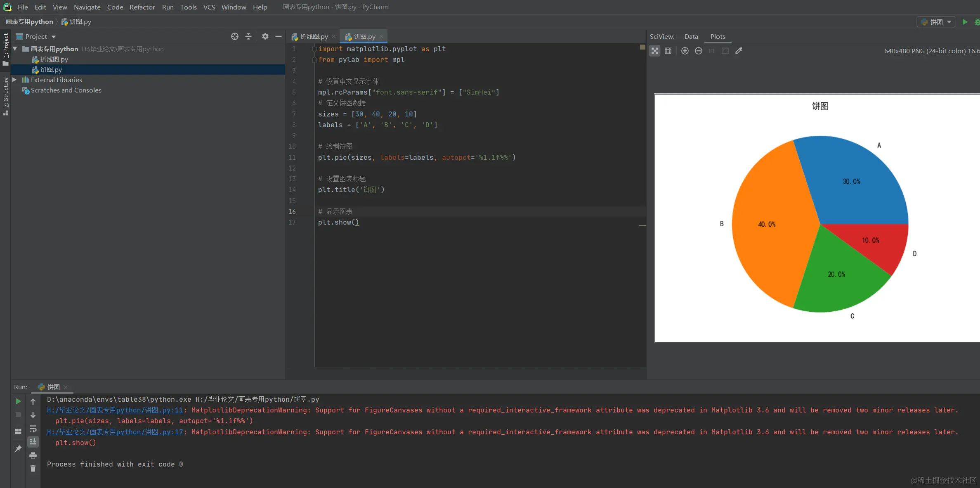Click the locate-file crosshair icon in Project panel

[235, 36]
